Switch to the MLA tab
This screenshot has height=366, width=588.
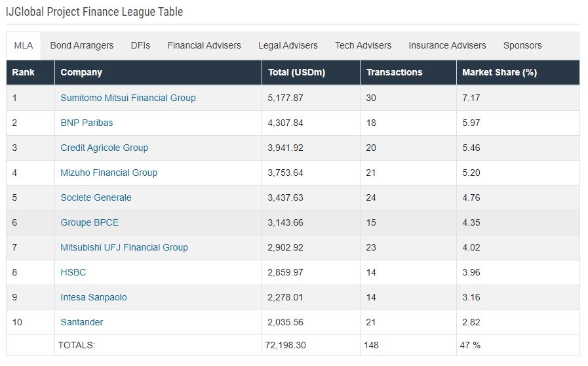(23, 45)
